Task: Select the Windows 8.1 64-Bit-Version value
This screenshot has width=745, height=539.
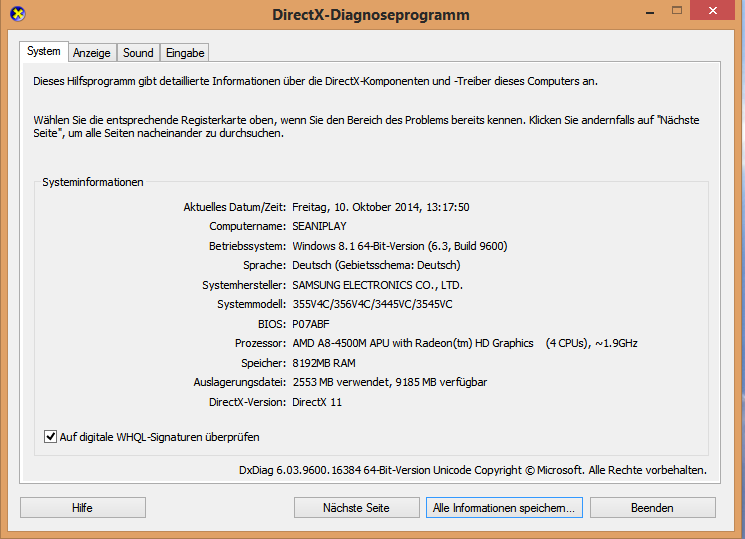Action: tap(400, 246)
